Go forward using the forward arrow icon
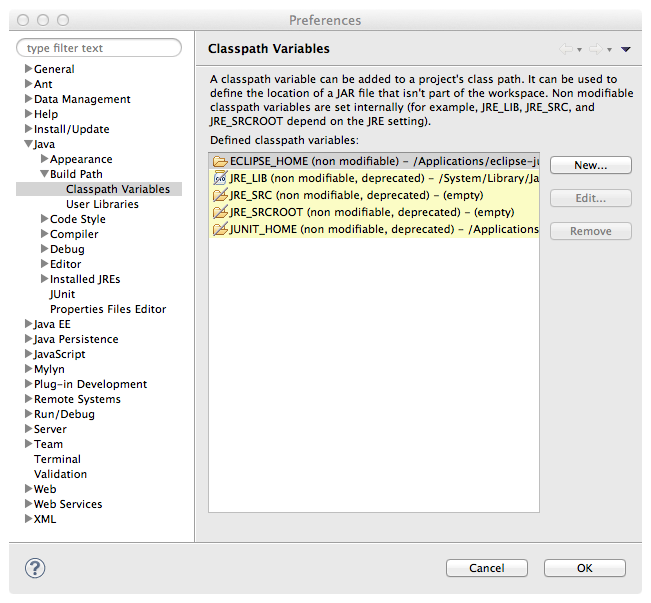 click(x=596, y=49)
